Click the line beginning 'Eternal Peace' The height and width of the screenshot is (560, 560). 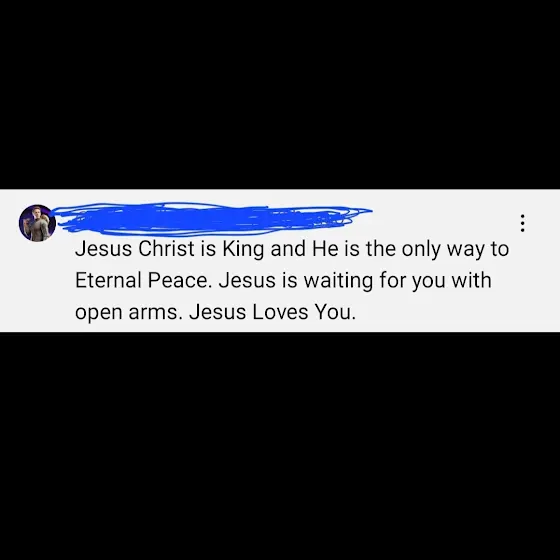pos(283,280)
